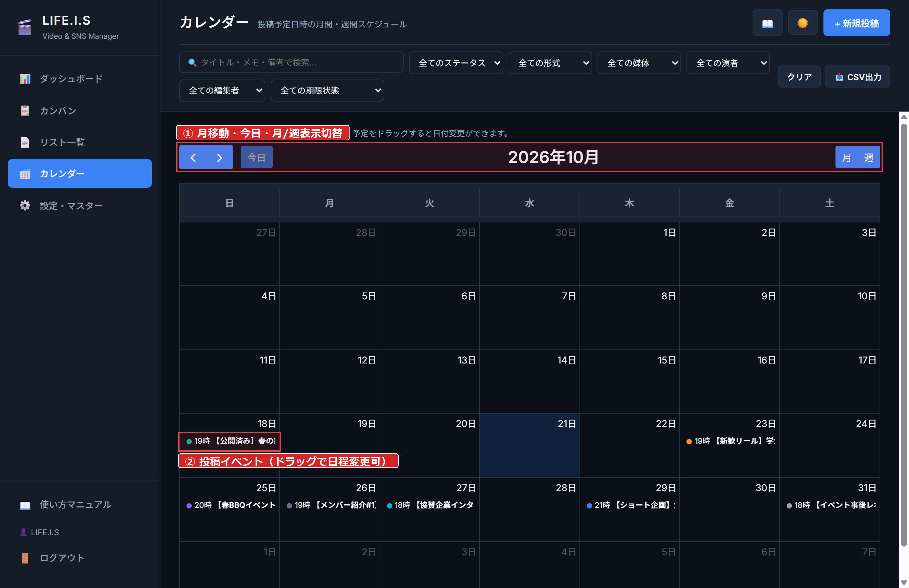Expand the 全ての期限状態 dropdown

click(327, 91)
